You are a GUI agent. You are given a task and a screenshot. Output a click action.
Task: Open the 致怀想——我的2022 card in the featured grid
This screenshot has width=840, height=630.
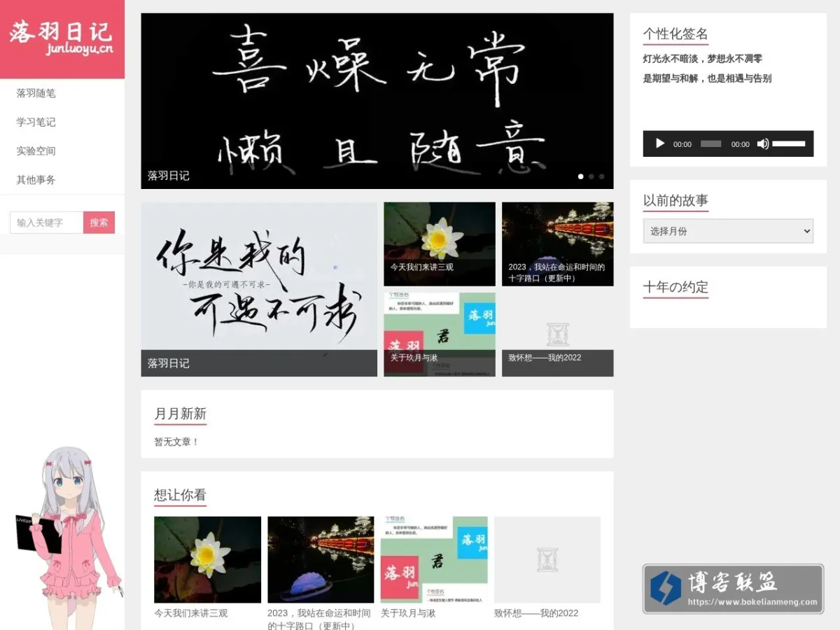[558, 335]
